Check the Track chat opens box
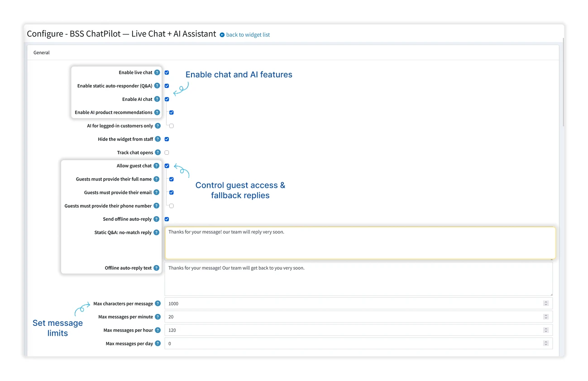The image size is (588, 381). pyautogui.click(x=167, y=152)
